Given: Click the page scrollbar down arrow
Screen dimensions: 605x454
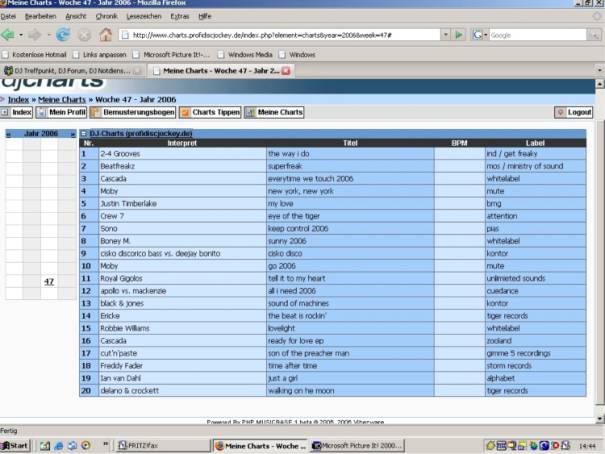Looking at the screenshot, I should pyautogui.click(x=600, y=419).
